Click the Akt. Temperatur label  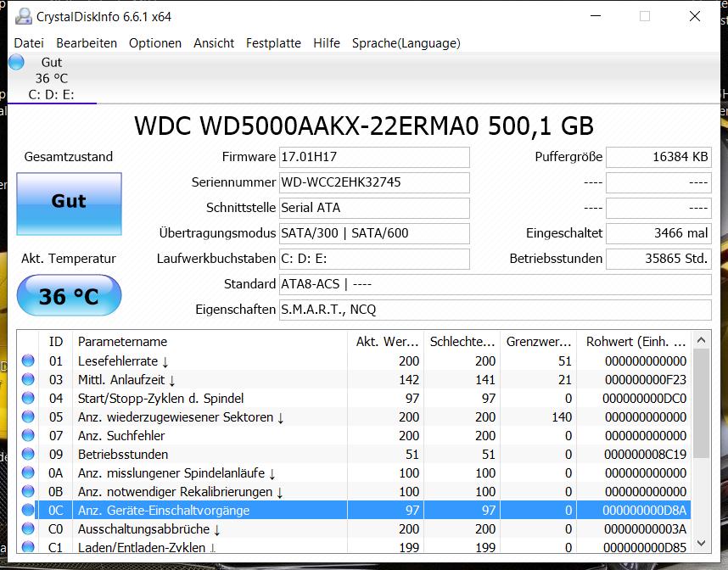pyautogui.click(x=69, y=259)
